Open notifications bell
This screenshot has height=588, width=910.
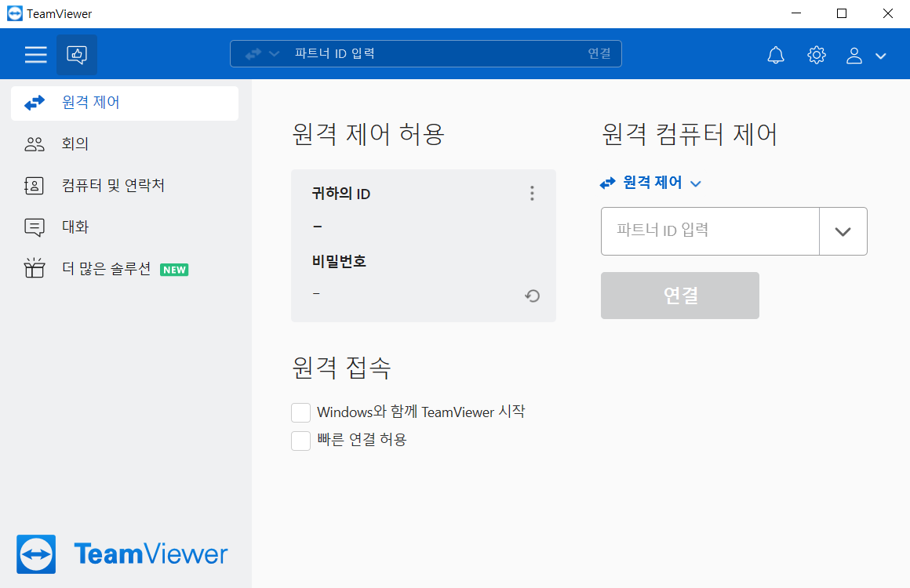(775, 55)
